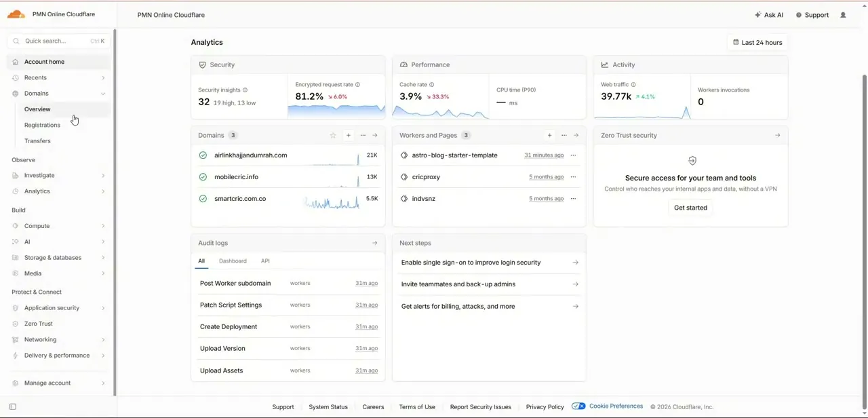Open the astro-blog-starter-template worker
The height and width of the screenshot is (418, 868).
(x=455, y=155)
